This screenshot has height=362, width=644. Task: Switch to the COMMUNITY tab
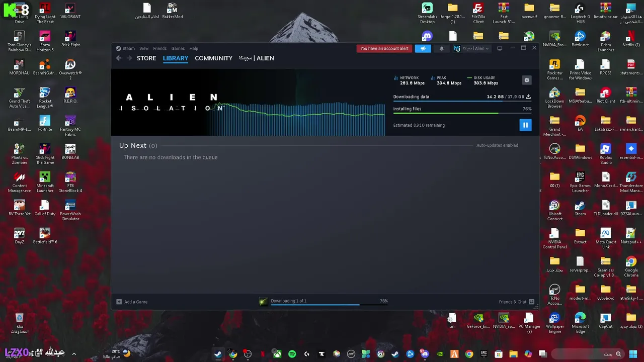[x=213, y=58]
